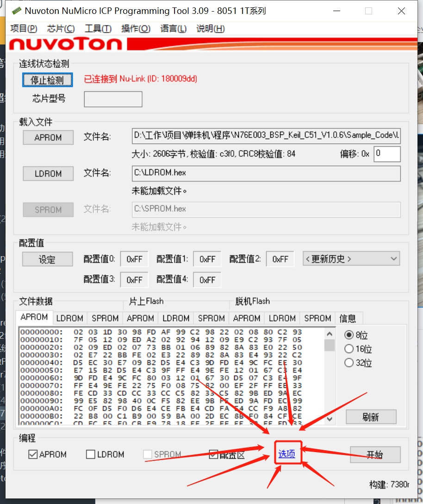The height and width of the screenshot is (504, 423).
Task: Close the ICP Programming Tool window
Action: [x=401, y=11]
